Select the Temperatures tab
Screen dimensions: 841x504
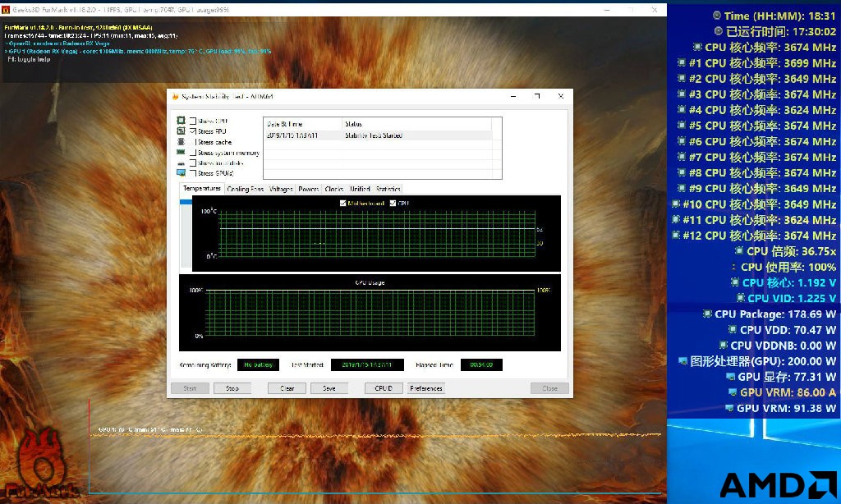coord(202,188)
